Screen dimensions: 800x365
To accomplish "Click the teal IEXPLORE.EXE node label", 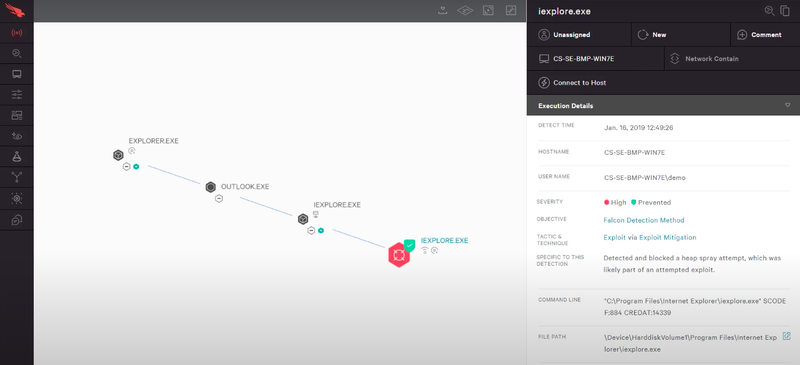I will tap(444, 240).
